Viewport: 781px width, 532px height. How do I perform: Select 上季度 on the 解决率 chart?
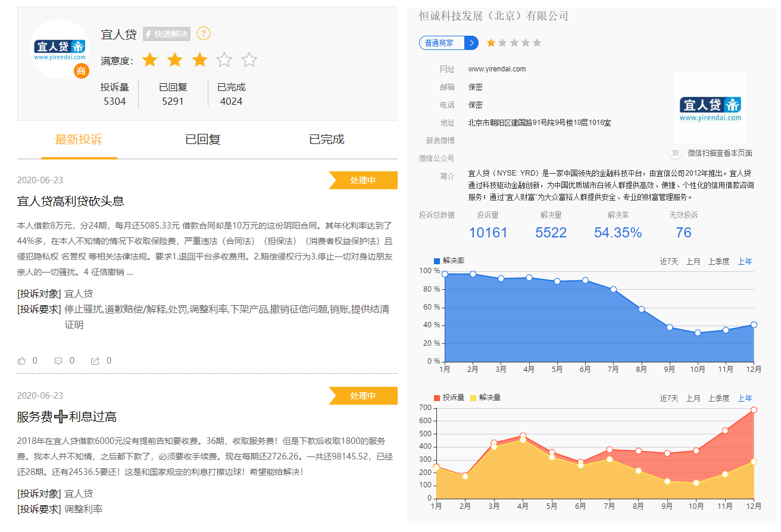point(718,261)
